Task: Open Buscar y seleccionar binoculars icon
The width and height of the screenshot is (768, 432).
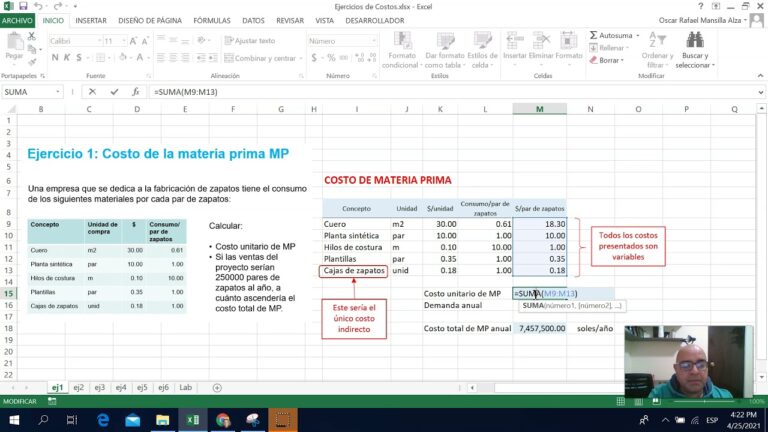Action: coord(695,40)
